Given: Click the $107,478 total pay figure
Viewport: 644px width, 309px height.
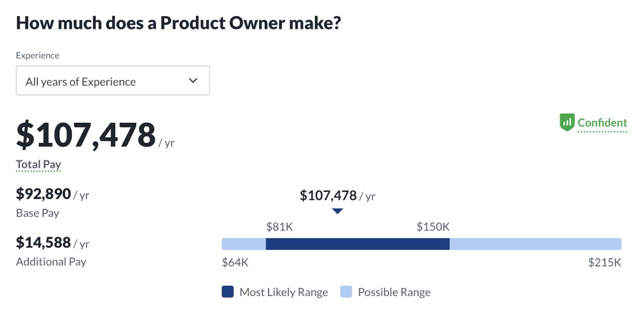Looking at the screenshot, I should (x=86, y=135).
